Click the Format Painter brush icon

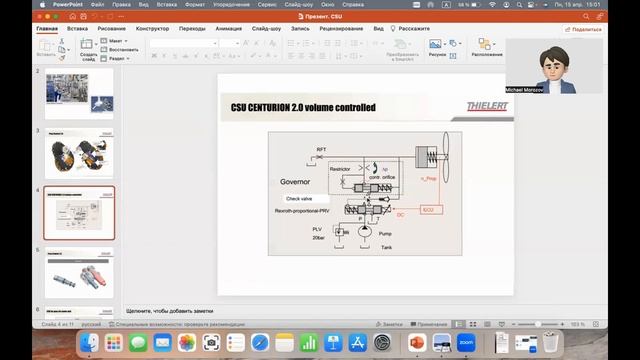(62, 58)
